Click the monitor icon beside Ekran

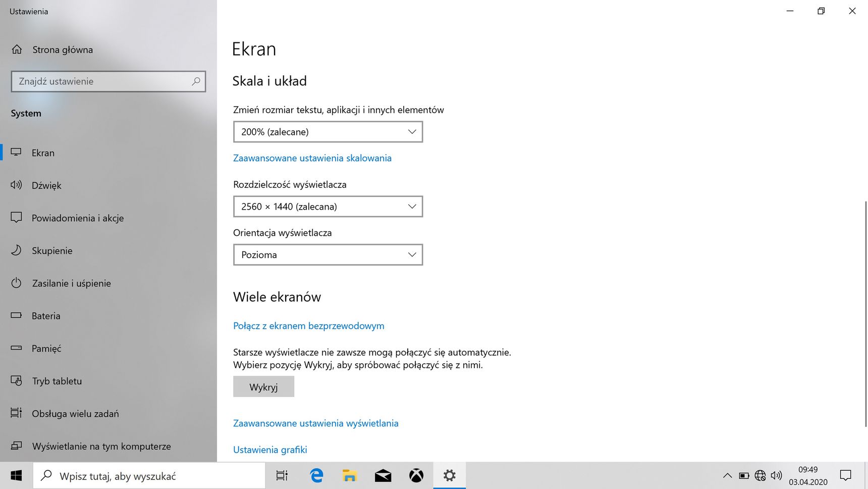click(x=16, y=153)
